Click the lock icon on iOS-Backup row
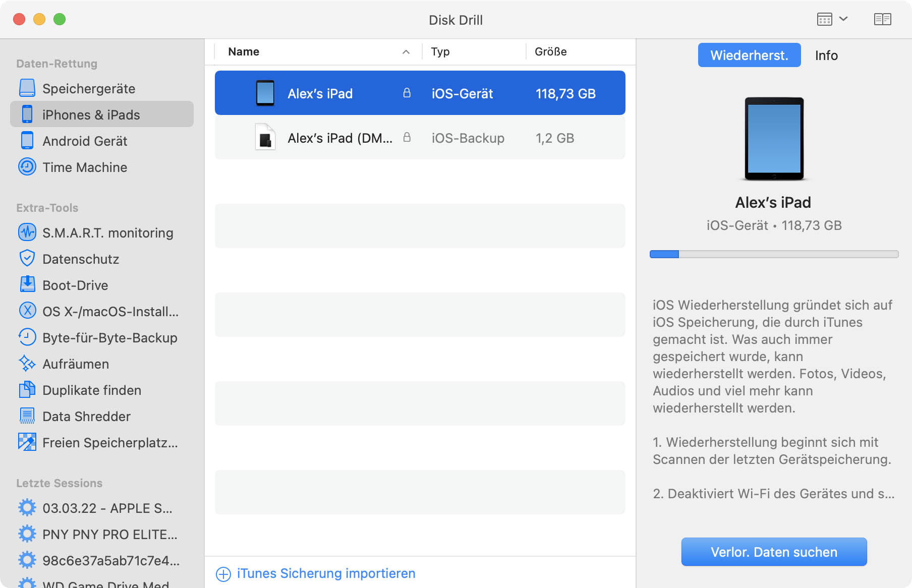Viewport: 912px width, 588px height. pos(407,137)
